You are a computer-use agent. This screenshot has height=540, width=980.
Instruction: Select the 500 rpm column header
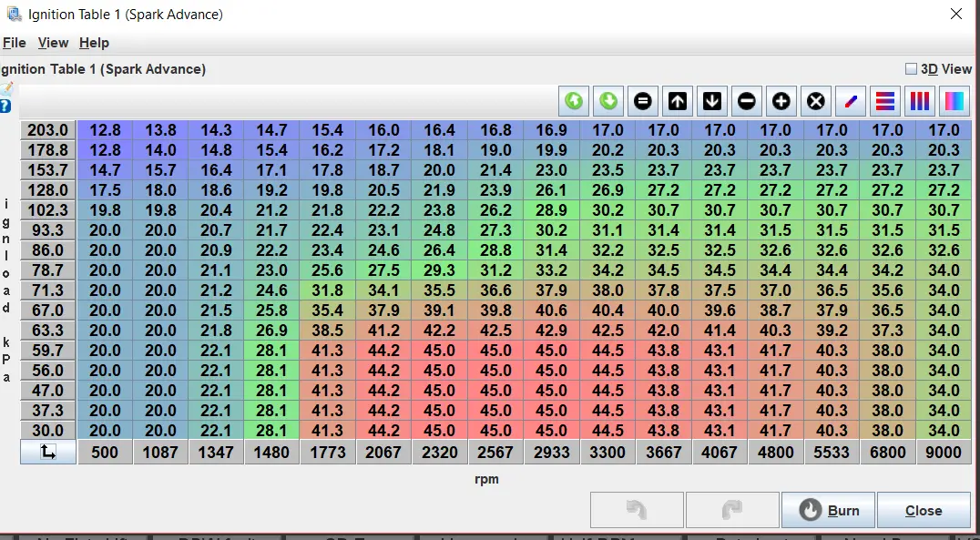click(105, 452)
